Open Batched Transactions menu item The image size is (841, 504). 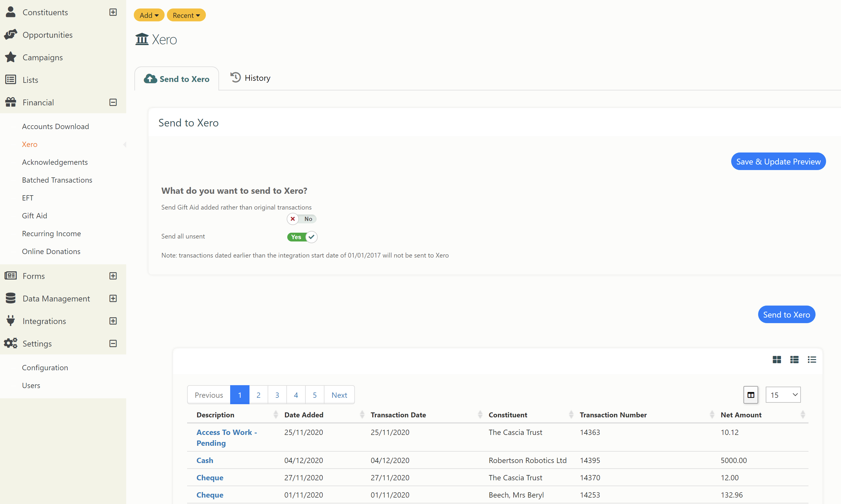coord(57,180)
